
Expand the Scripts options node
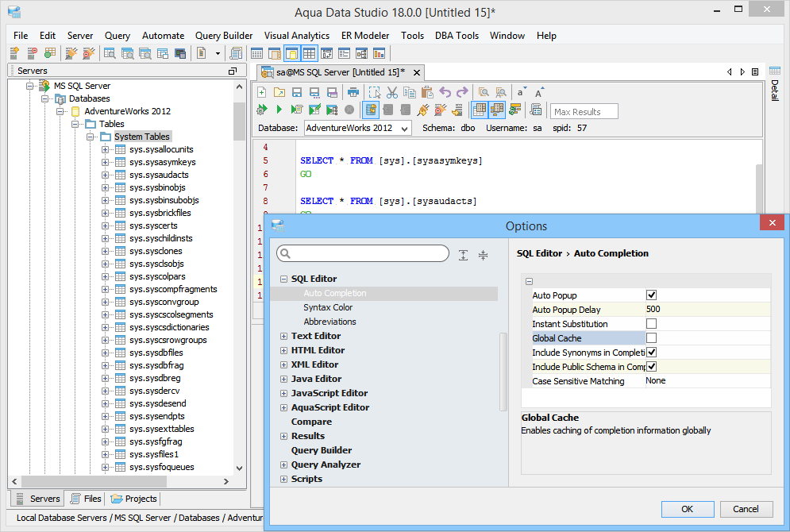(x=284, y=479)
